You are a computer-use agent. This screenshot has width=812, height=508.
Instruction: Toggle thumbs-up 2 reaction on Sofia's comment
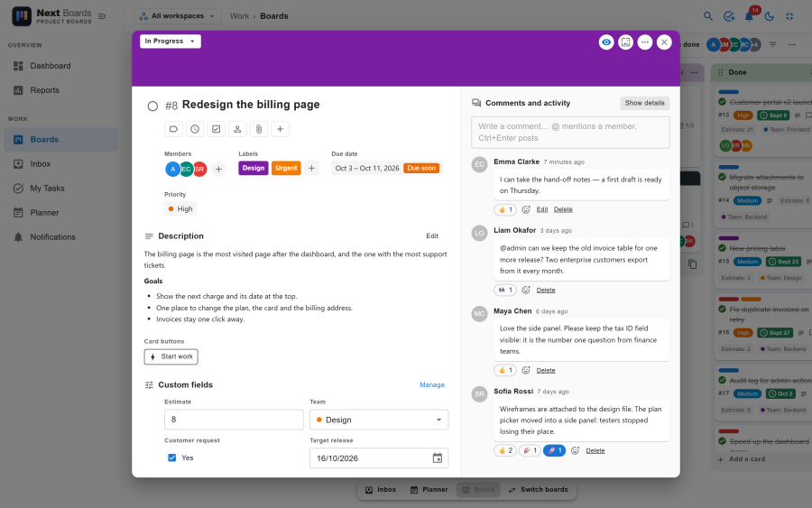505,450
